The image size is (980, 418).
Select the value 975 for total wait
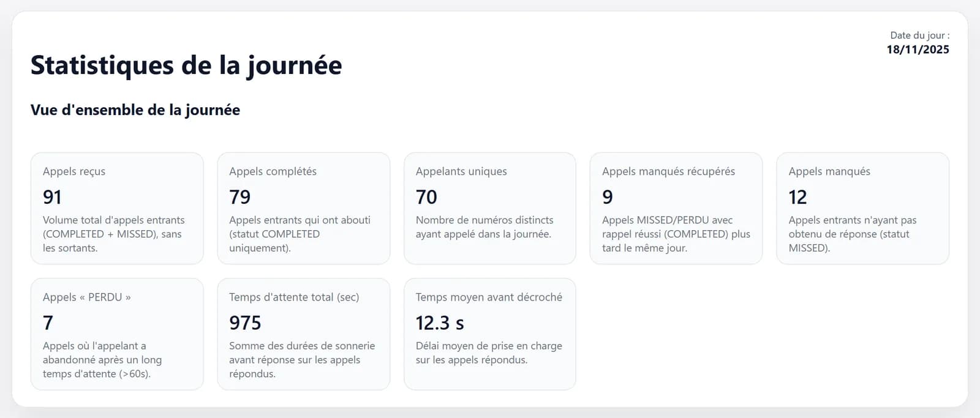(245, 323)
